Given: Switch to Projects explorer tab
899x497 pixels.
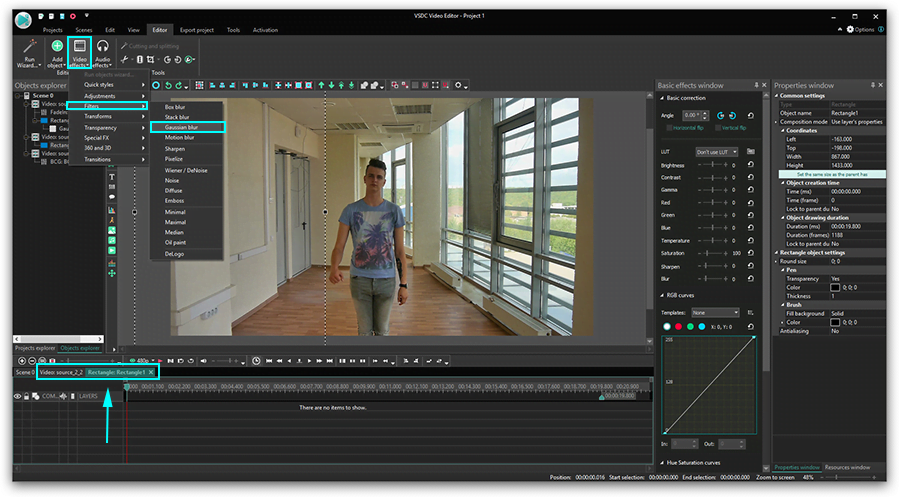Looking at the screenshot, I should tap(35, 348).
